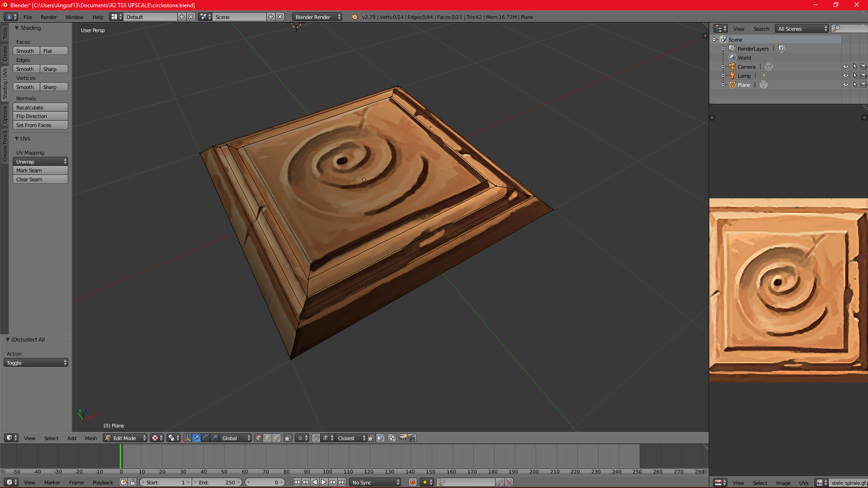Jump to the last frame
Viewport: 868px width, 488px height.
point(342,482)
